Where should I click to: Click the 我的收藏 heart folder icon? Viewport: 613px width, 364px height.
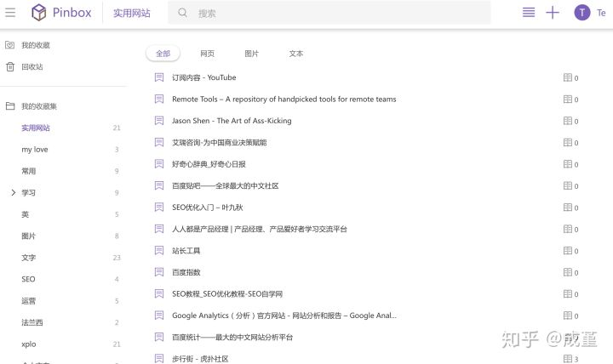9,45
